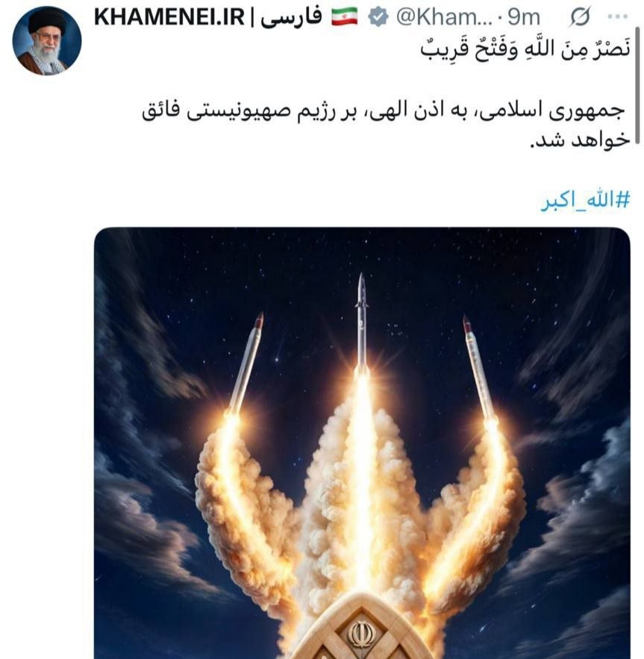
Task: Click the Grok slashed-circle icon
Action: click(x=581, y=17)
